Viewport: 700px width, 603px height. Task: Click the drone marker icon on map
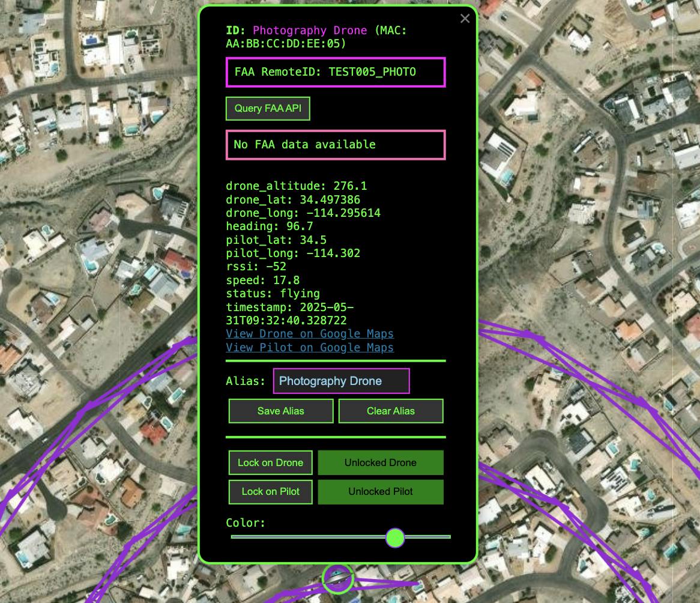(337, 578)
